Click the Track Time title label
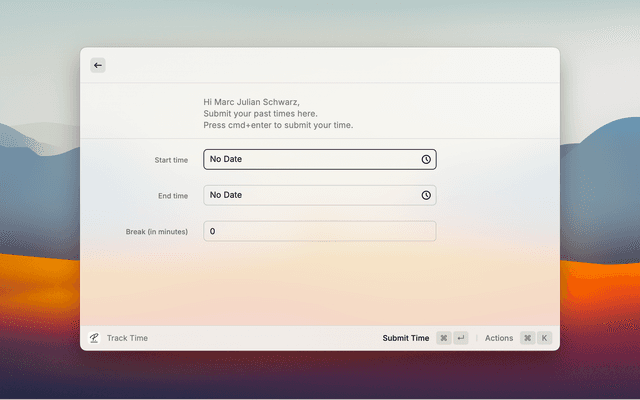Viewport: 640px width, 400px height. [127, 338]
